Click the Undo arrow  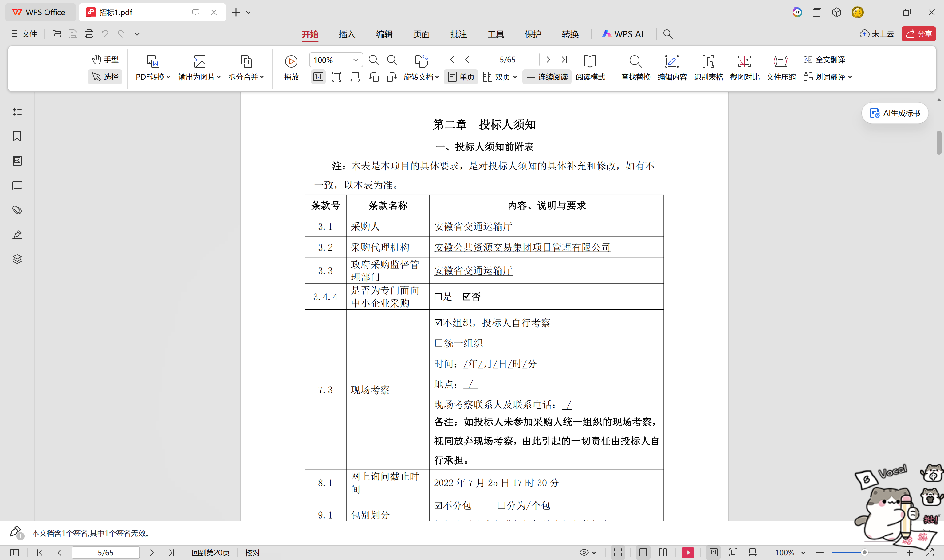tap(105, 34)
